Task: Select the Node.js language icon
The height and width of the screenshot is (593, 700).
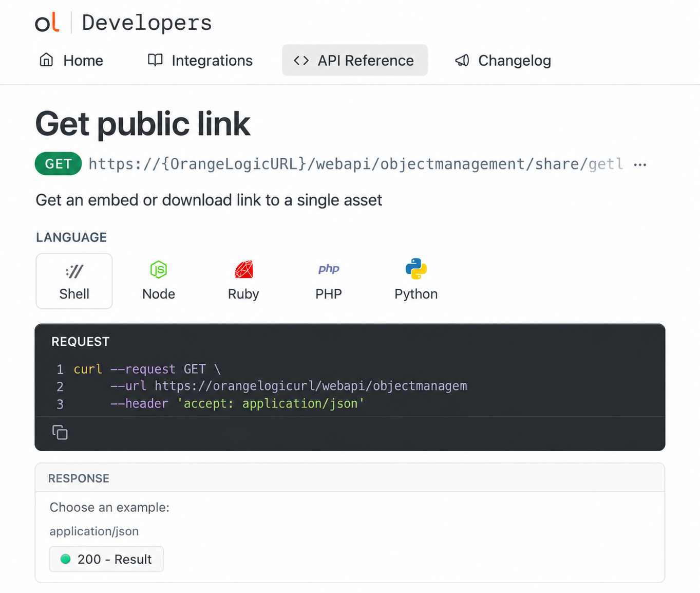Action: [159, 269]
